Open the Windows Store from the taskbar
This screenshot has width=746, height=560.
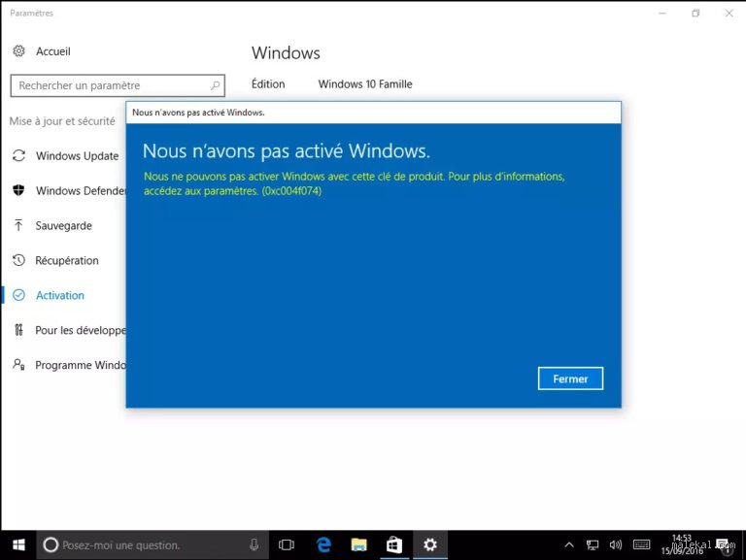[394, 544]
